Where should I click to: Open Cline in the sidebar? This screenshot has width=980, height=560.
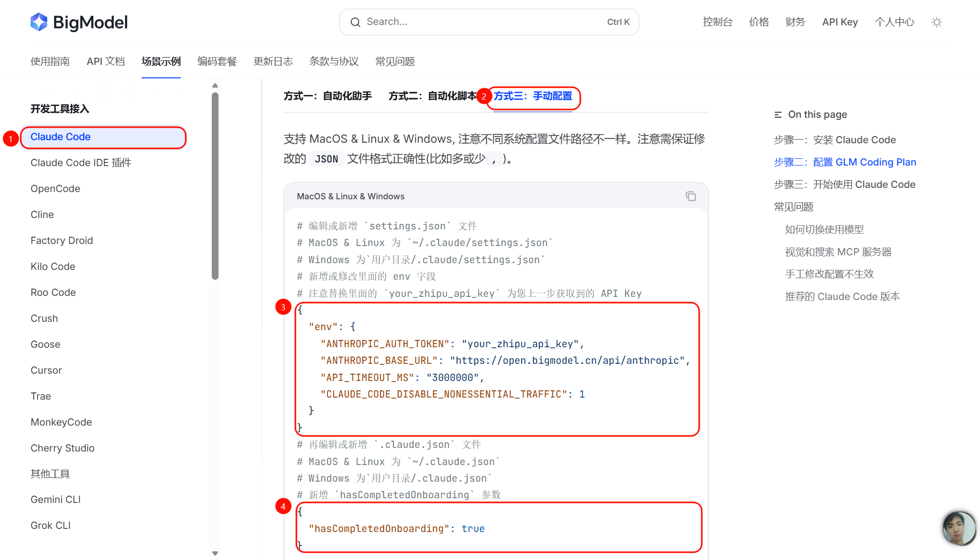coord(42,215)
